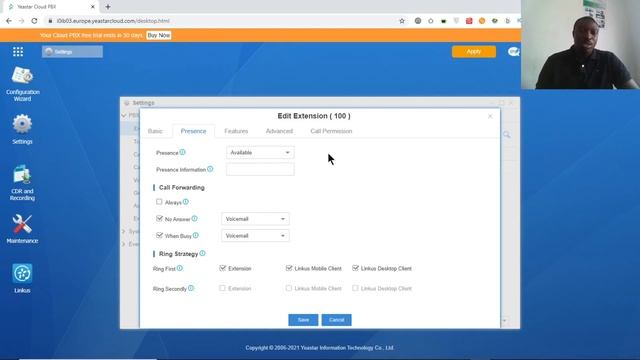Screen dimensions: 640x360
Task: Click the Buy Now button
Action: click(158, 36)
